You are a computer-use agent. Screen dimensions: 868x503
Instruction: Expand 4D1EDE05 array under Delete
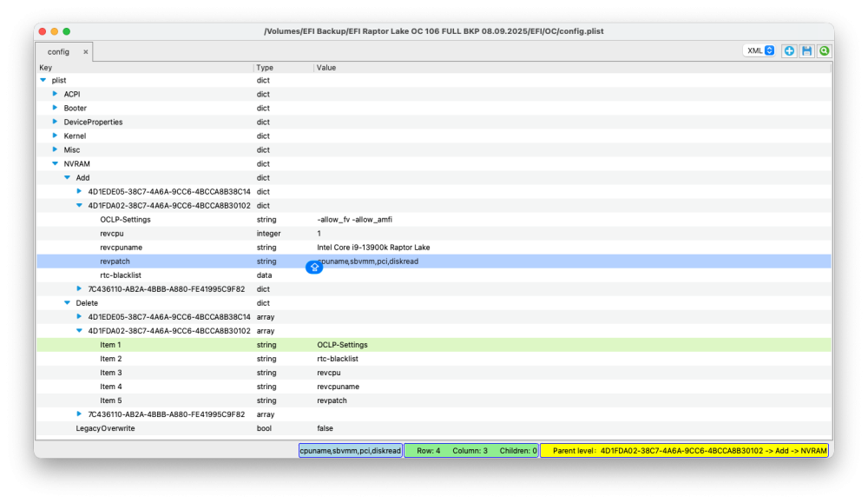pyautogui.click(x=79, y=317)
